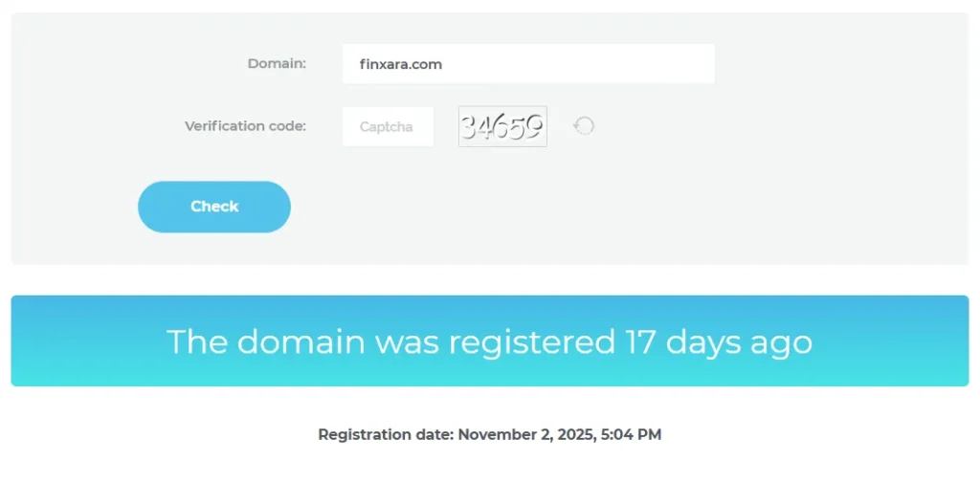The height and width of the screenshot is (483, 980).
Task: Refresh the captcha image
Action: tap(584, 126)
